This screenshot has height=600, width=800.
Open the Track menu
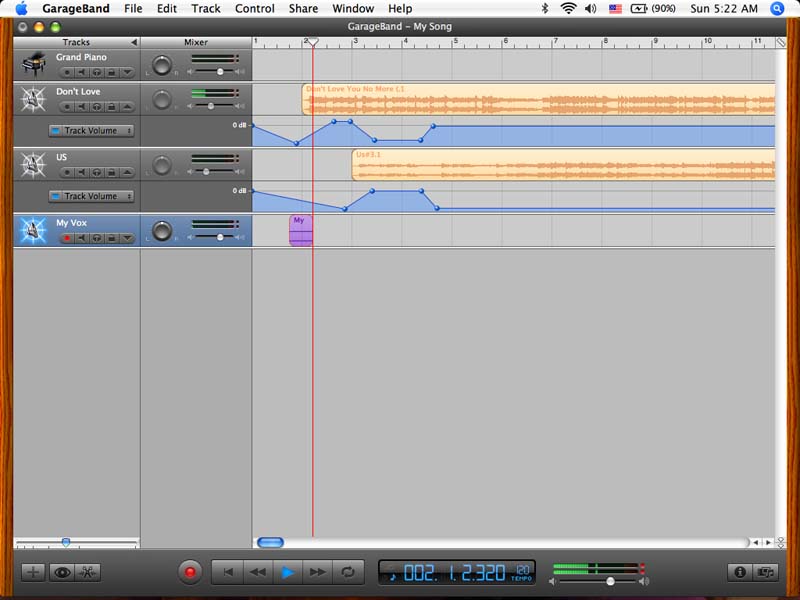coord(206,9)
